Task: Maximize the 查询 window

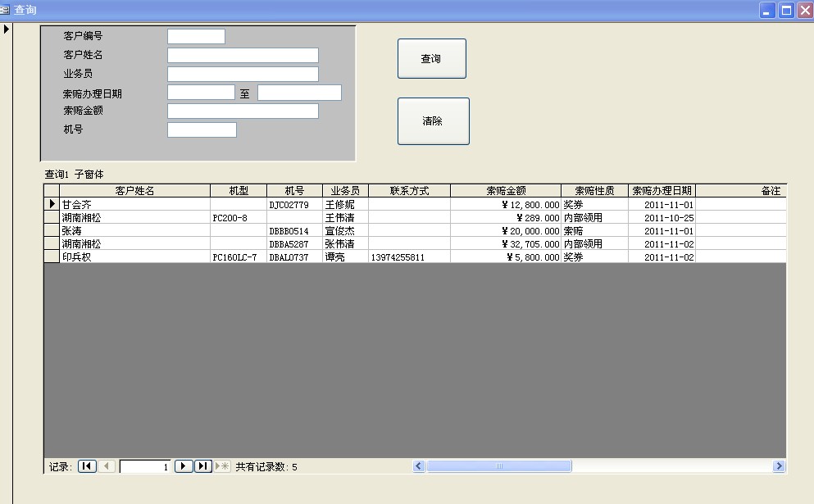Action: pos(786,10)
